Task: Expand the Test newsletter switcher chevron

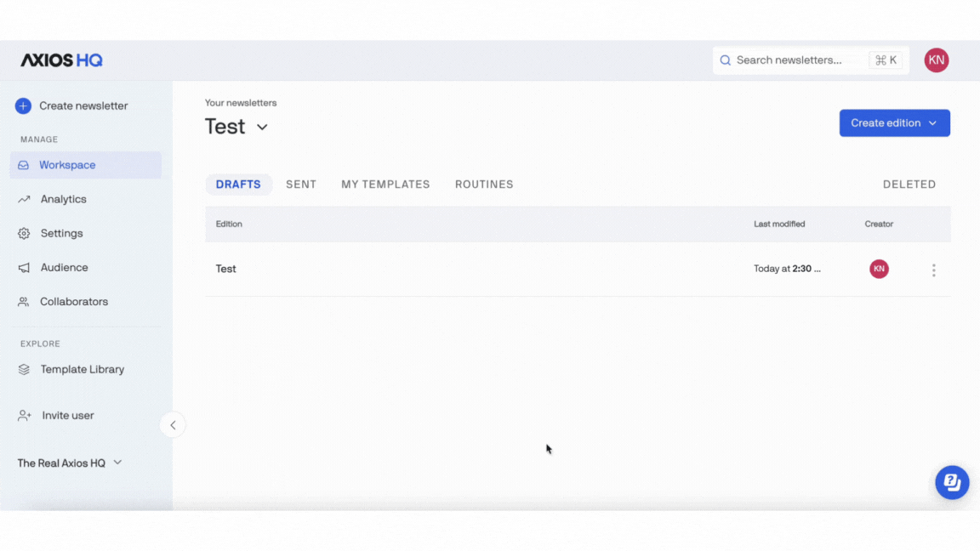Action: (262, 128)
